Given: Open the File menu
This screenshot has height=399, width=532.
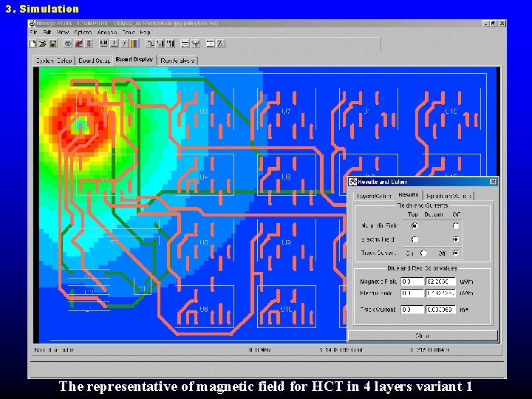Looking at the screenshot, I should point(33,33).
